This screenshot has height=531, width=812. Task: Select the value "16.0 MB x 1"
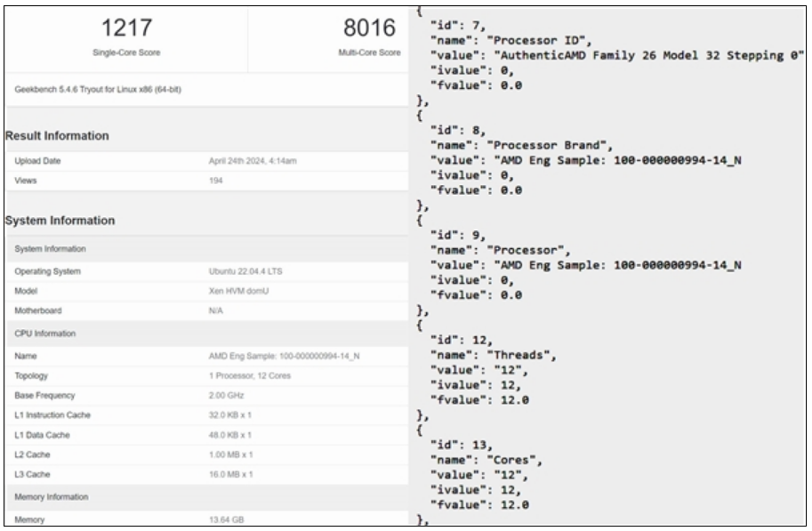[x=231, y=475]
